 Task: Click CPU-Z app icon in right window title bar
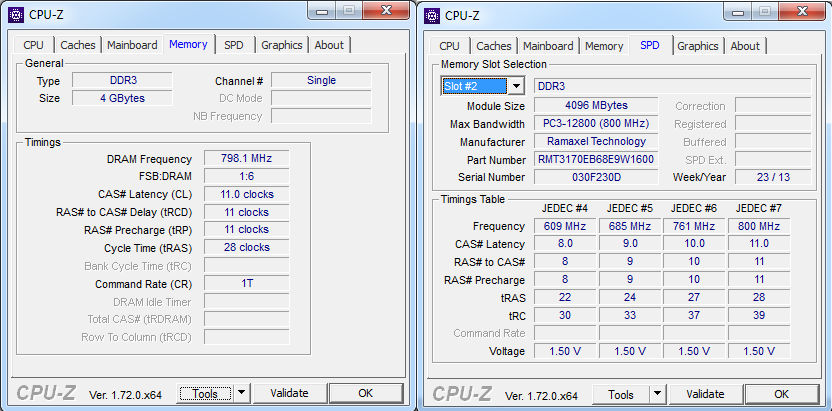(432, 15)
